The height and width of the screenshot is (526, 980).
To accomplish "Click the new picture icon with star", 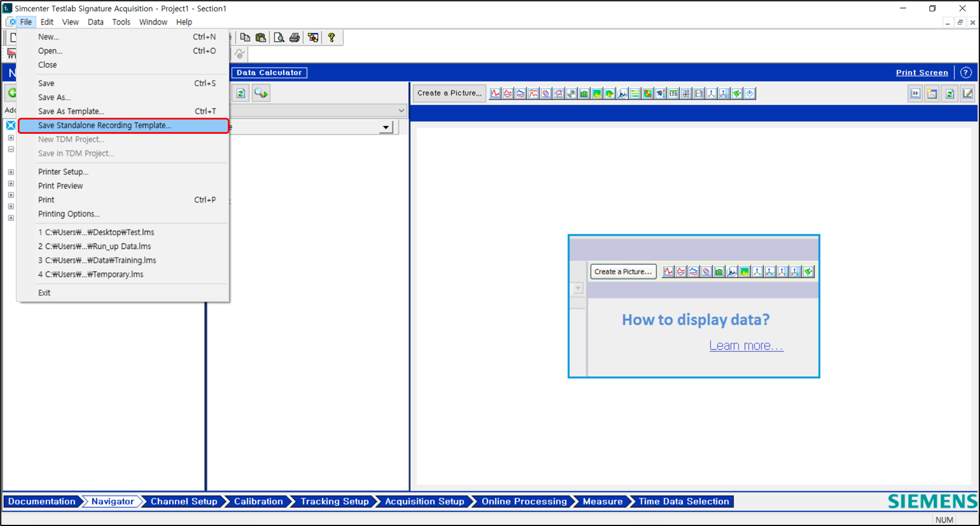I will [x=932, y=93].
